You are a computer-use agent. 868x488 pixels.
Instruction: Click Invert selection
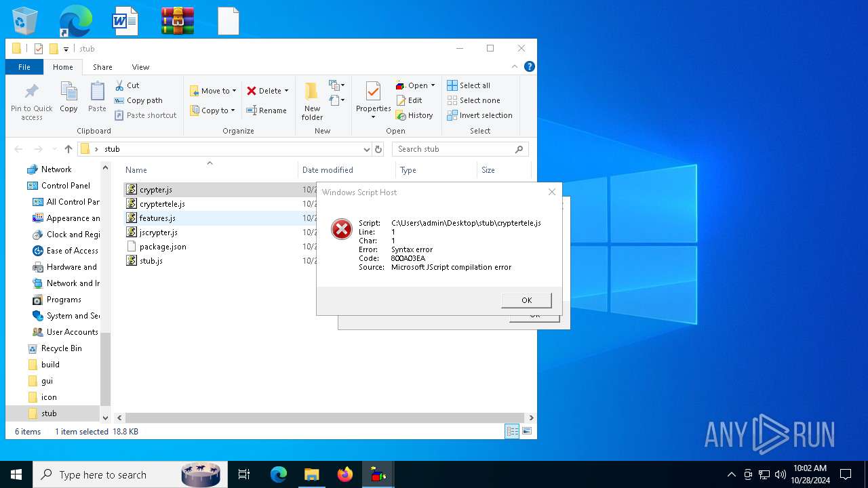pos(479,115)
